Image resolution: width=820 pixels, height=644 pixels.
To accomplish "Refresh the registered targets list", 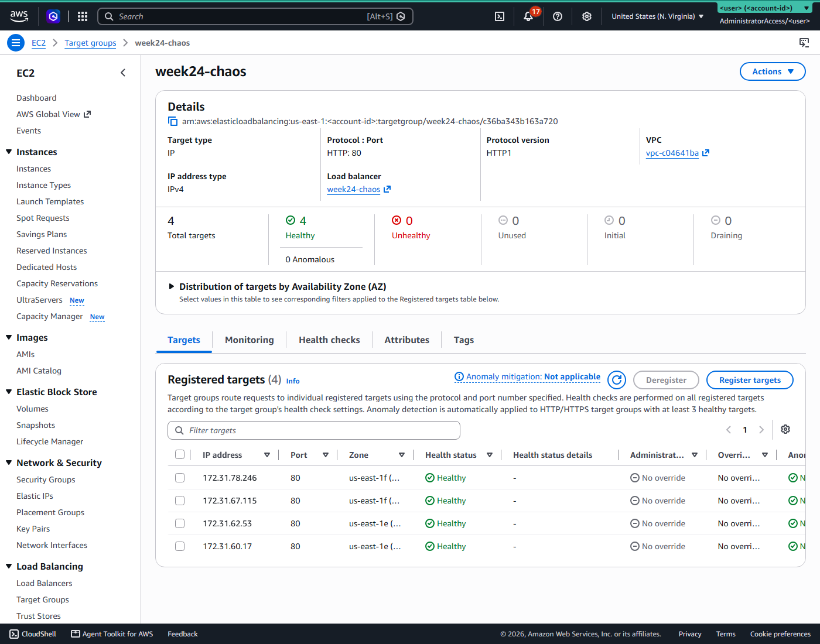I will [617, 380].
